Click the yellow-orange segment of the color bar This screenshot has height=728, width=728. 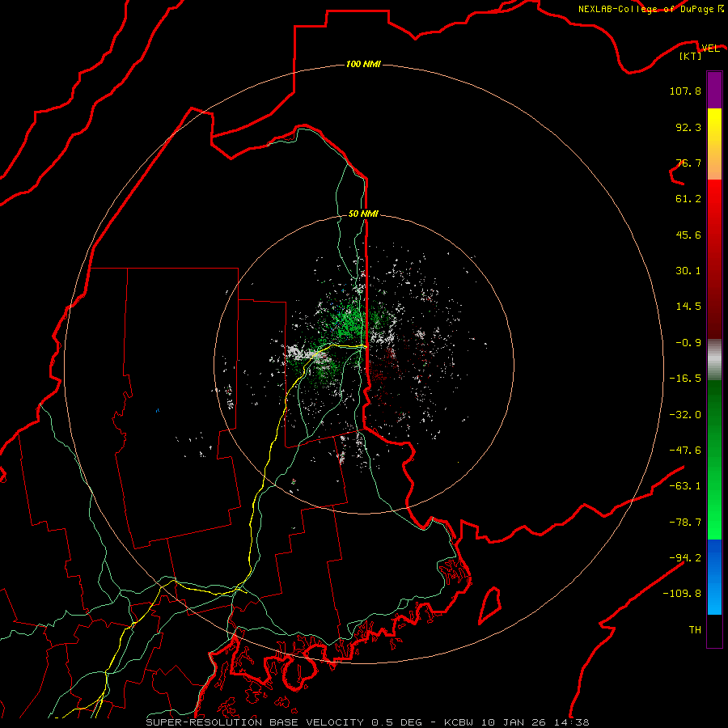coord(714,144)
